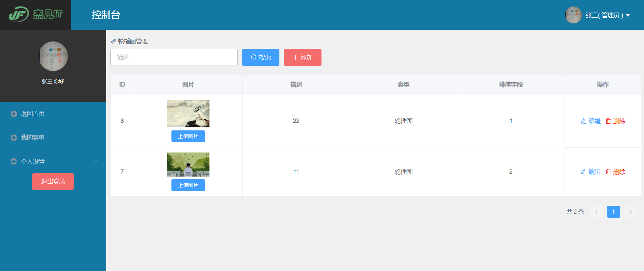Click the 轮播图管理 breadcrumb title
The height and width of the screenshot is (271, 644).
click(x=133, y=41)
